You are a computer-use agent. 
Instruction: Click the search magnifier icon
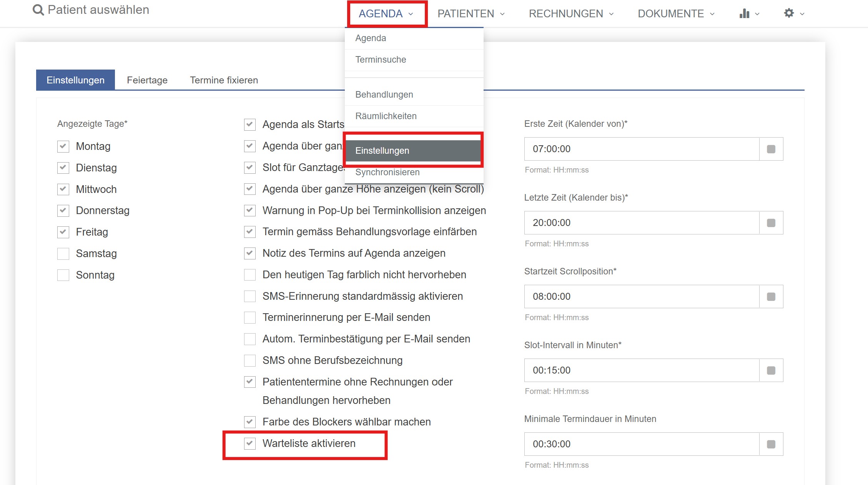tap(38, 10)
